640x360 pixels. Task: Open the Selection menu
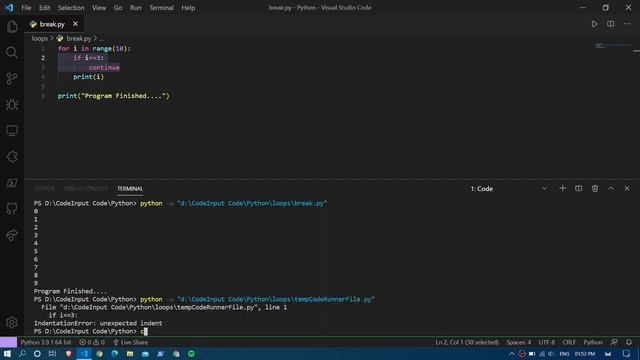pos(71,8)
